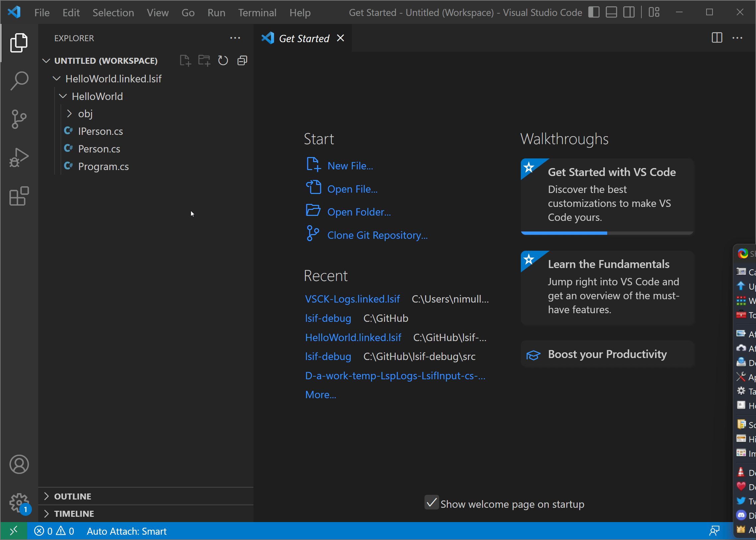This screenshot has width=756, height=540.
Task: Click the Open Folder... link
Action: 359,212
